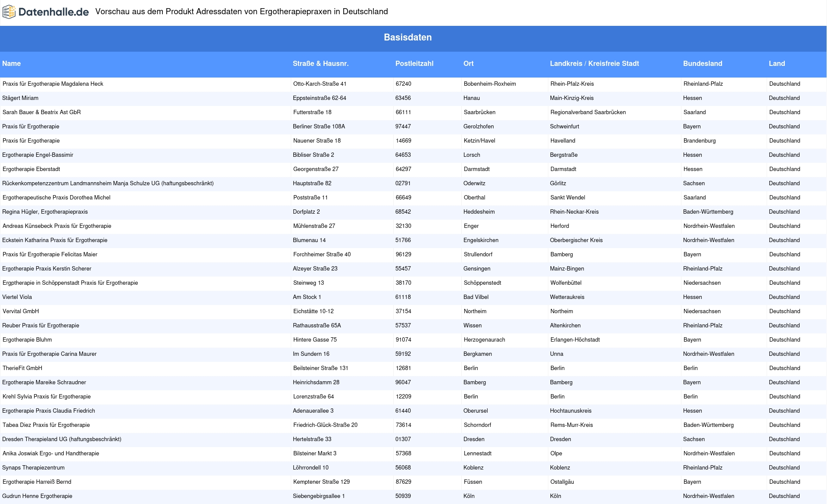Click TherieFit GmbH name cell

tap(22, 368)
